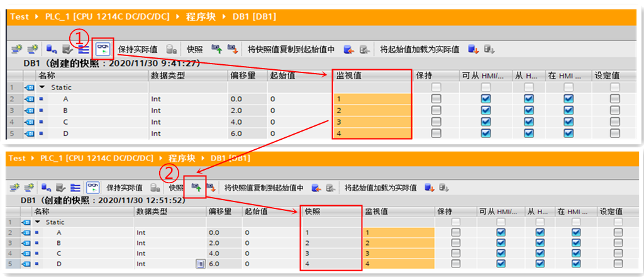Click the expand all rows icon in the lower toolbar
Viewport: 644px width, 277px height.
pos(75,188)
